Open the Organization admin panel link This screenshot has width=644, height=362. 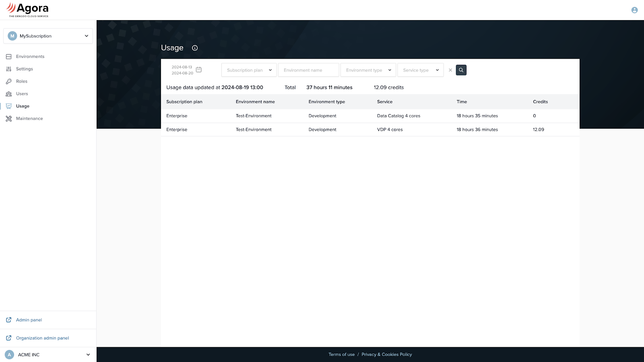click(x=43, y=338)
